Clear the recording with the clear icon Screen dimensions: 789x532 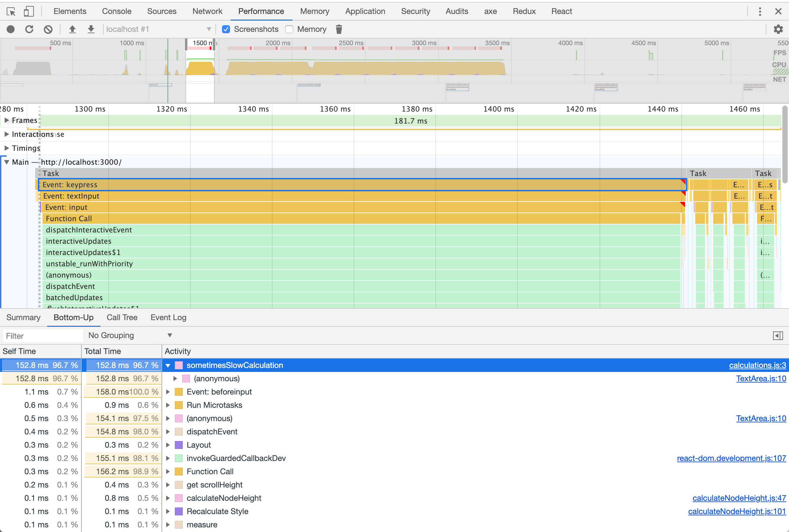(x=48, y=29)
